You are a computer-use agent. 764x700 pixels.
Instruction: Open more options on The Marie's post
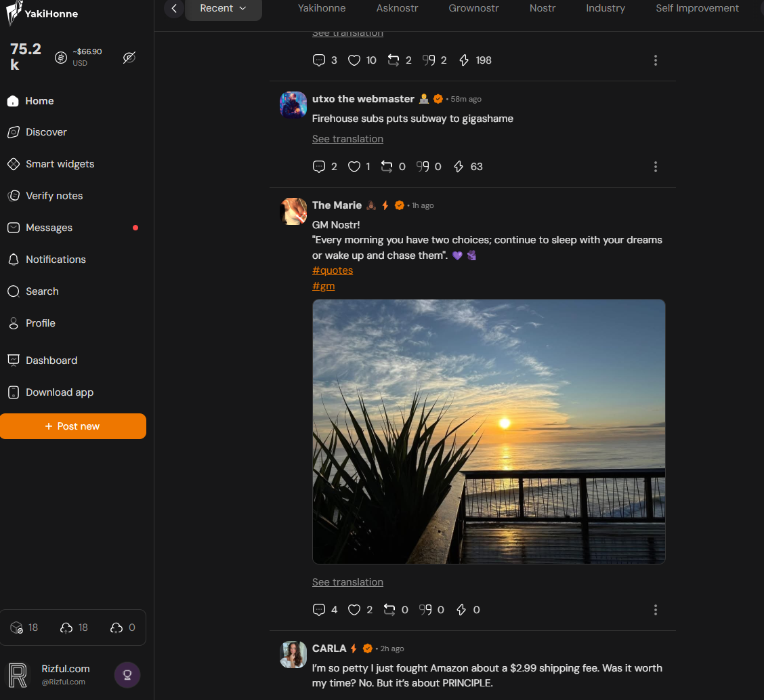point(656,609)
